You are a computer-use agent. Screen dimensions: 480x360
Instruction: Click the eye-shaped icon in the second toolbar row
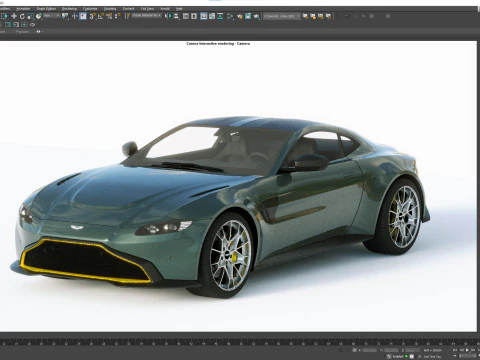(32, 25)
